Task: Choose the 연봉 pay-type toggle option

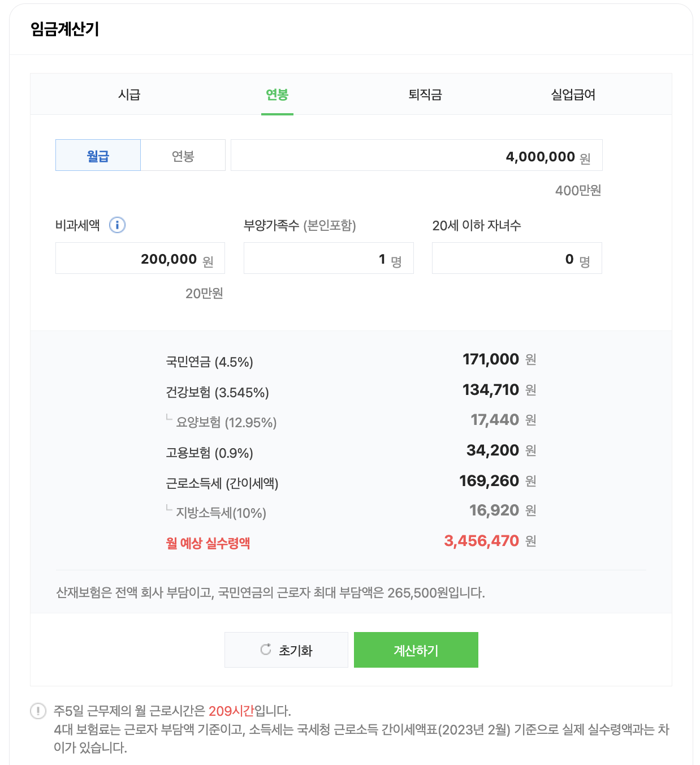Action: pyautogui.click(x=183, y=155)
